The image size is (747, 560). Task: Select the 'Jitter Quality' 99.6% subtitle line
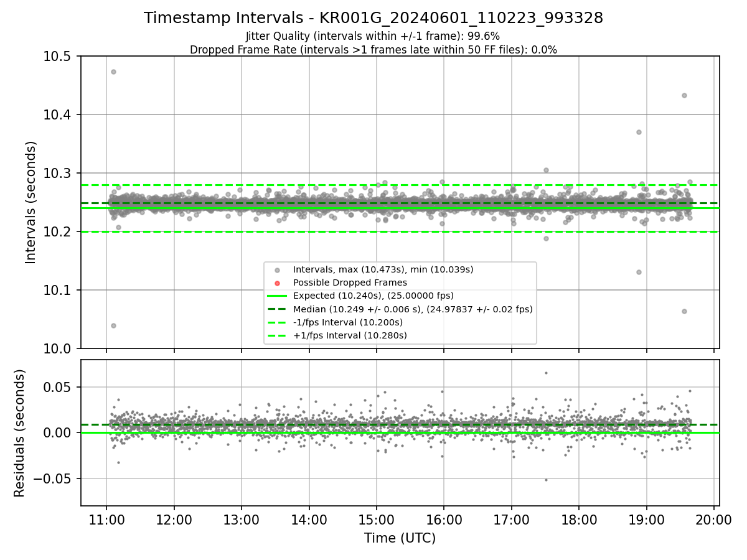click(373, 36)
